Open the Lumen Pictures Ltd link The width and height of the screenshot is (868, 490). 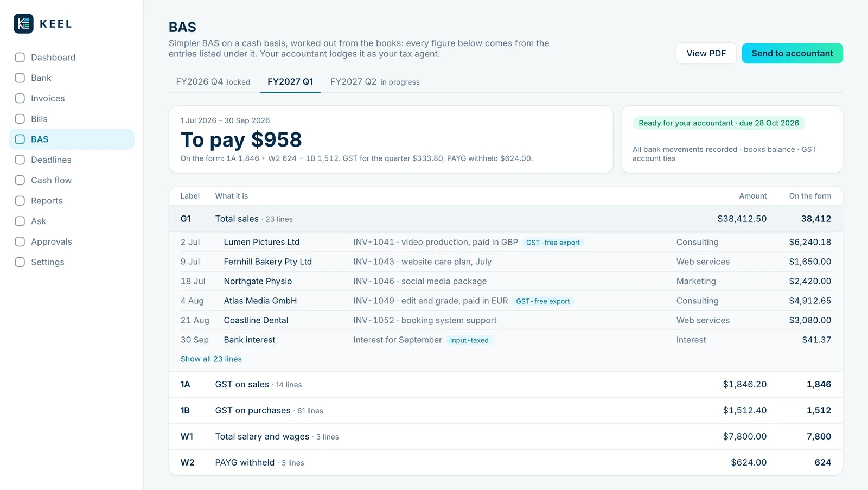click(x=261, y=242)
